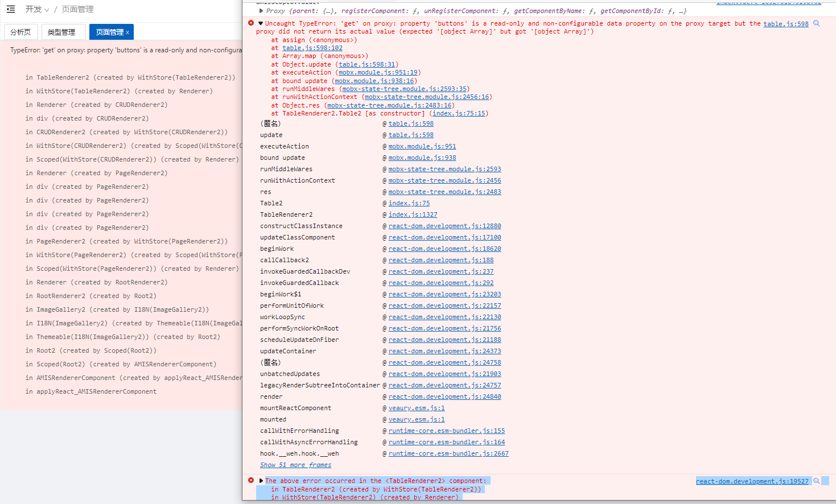Expand the bottom 'above error occurred' message triangle

tap(260, 480)
